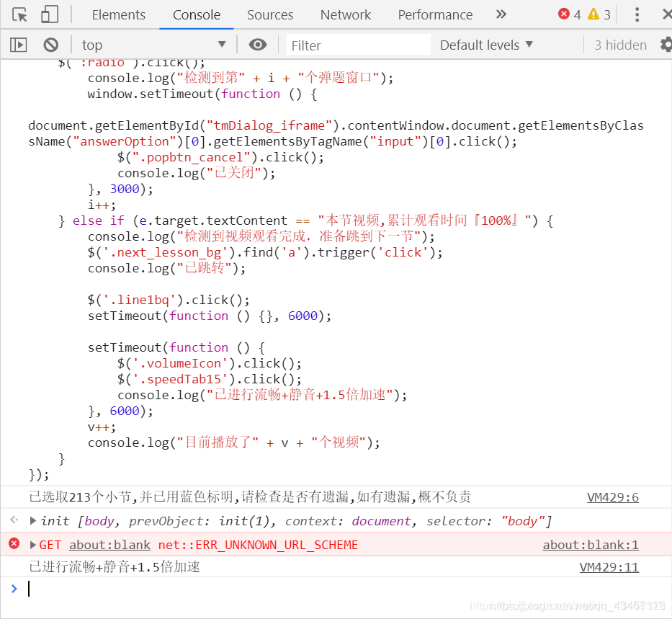The width and height of the screenshot is (672, 619).
Task: Toggle live expression eye icon
Action: tap(257, 45)
